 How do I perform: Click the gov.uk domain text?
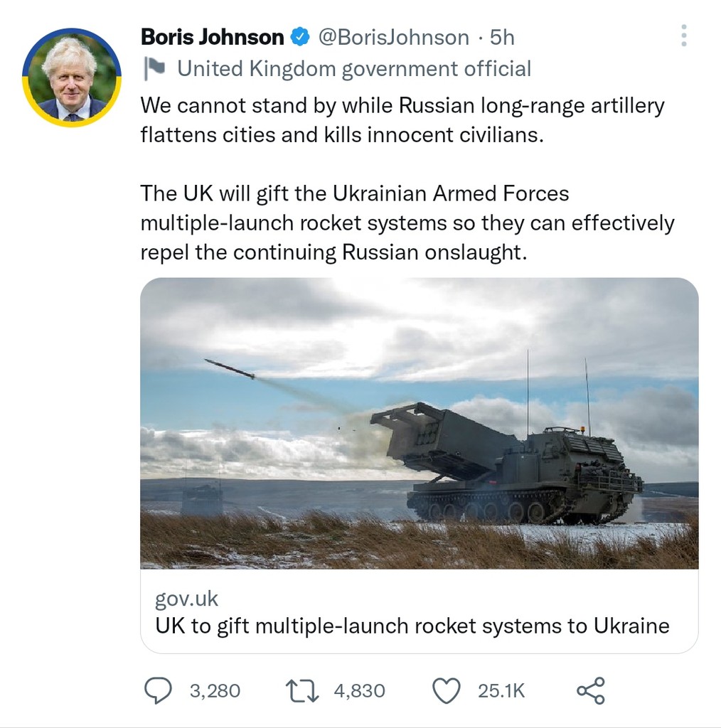pyautogui.click(x=186, y=599)
